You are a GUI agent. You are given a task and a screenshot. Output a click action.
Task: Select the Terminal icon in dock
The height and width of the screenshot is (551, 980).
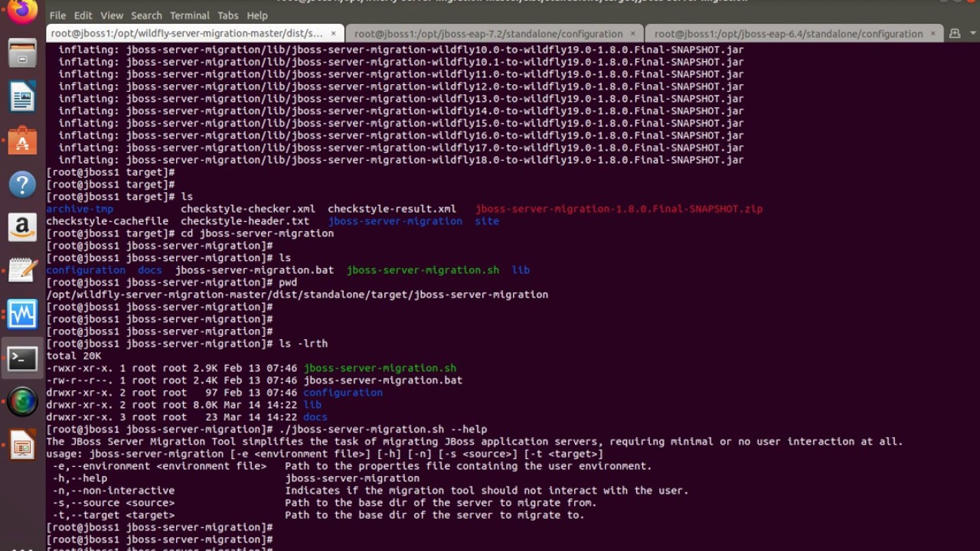click(22, 358)
